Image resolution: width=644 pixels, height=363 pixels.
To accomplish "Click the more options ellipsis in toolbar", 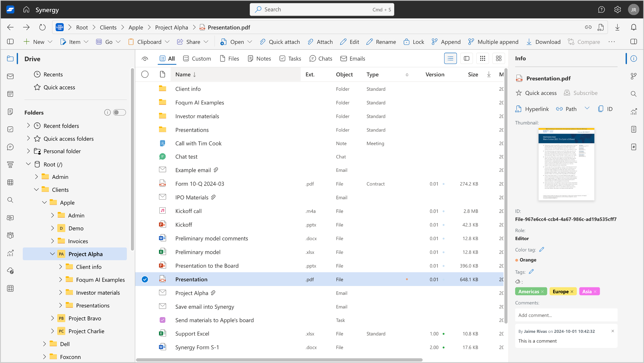I will click(612, 42).
